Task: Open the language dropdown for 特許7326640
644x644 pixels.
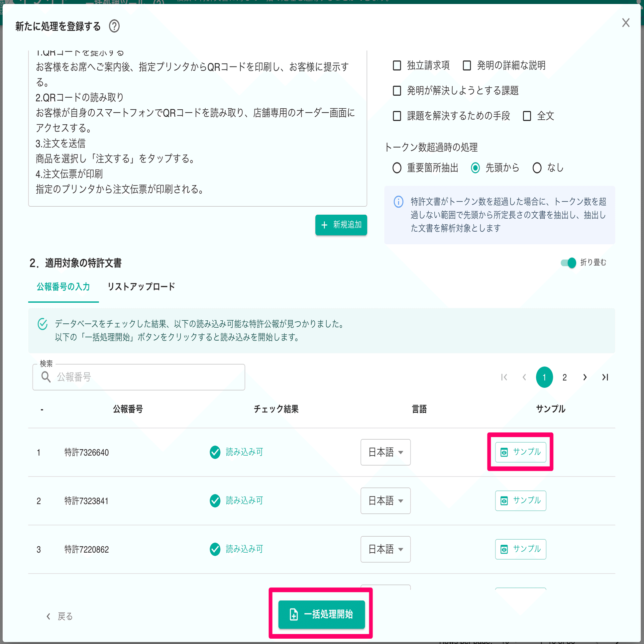Action: coord(385,452)
